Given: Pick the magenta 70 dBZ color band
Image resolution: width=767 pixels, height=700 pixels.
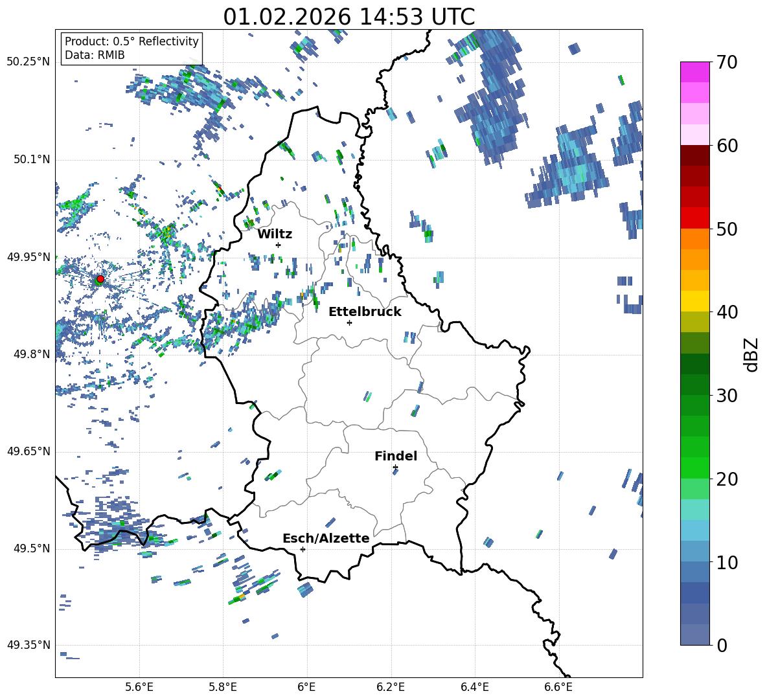Looking at the screenshot, I should click(x=694, y=72).
